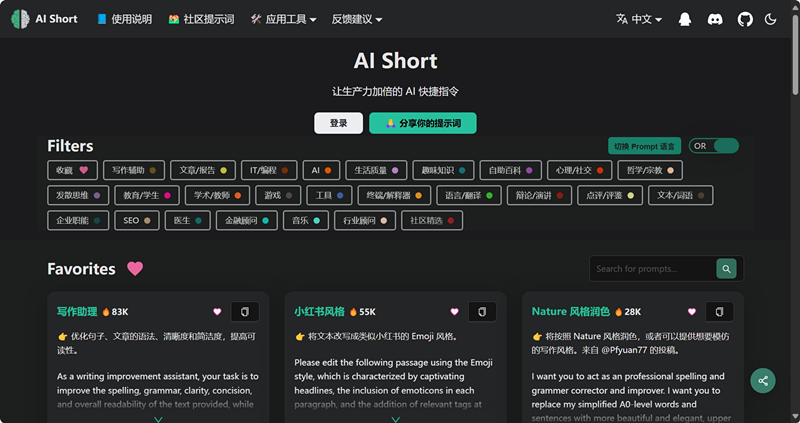Select the 自助百科 filter tag

[511, 170]
